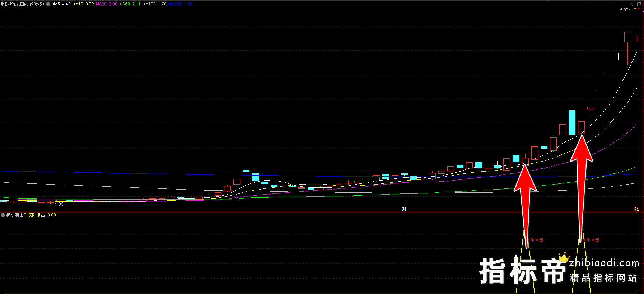Click the blue MA250: 1.96 label

click(x=180, y=4)
